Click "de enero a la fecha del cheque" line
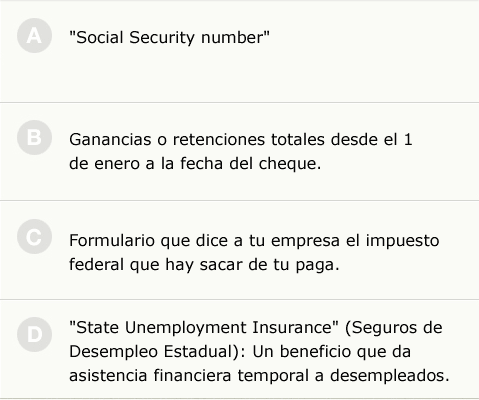Image resolution: width=479 pixels, height=400 pixels. [x=195, y=163]
